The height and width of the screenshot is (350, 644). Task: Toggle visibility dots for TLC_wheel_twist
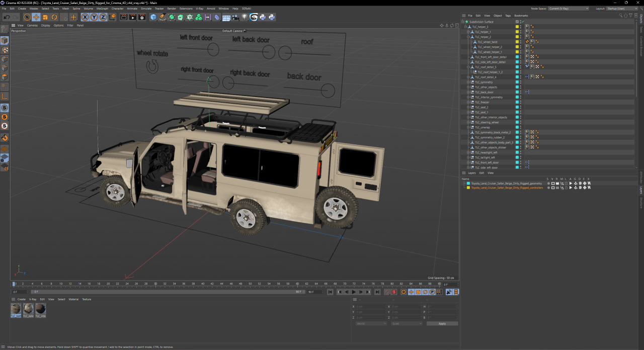[x=521, y=42]
